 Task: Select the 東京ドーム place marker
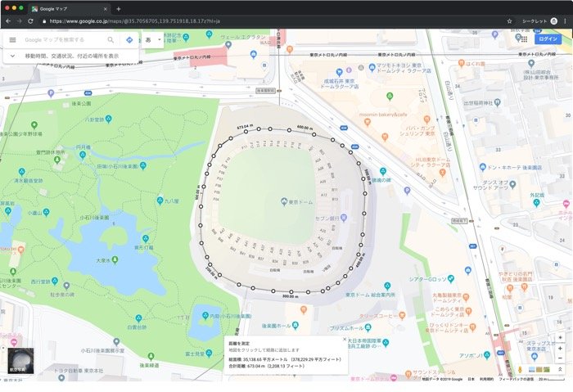(x=284, y=201)
